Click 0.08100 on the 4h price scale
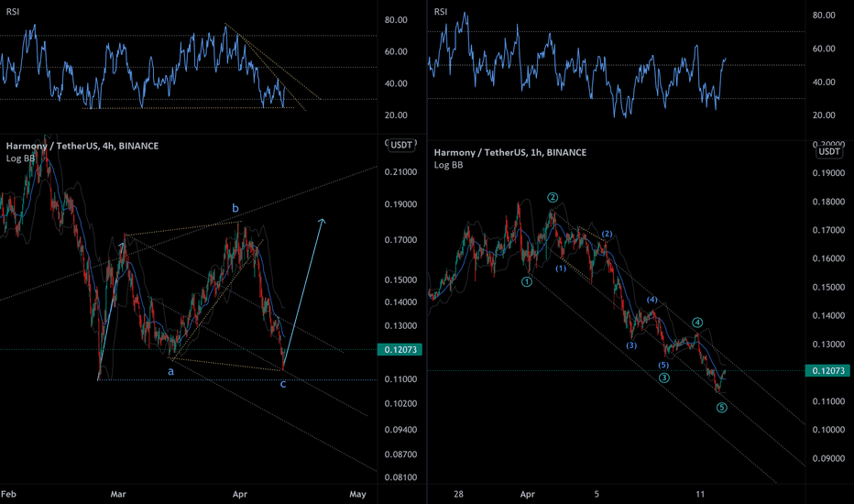The image size is (854, 504). coord(400,477)
